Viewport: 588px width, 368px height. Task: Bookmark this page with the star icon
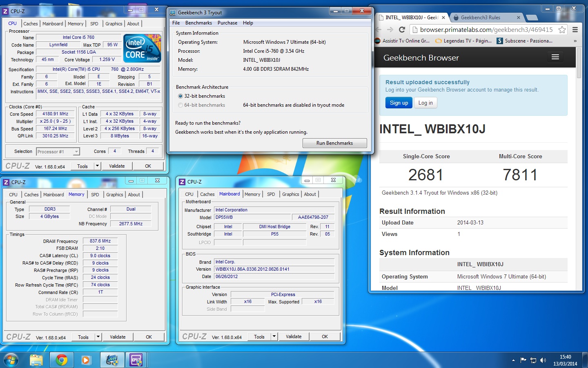click(x=562, y=29)
